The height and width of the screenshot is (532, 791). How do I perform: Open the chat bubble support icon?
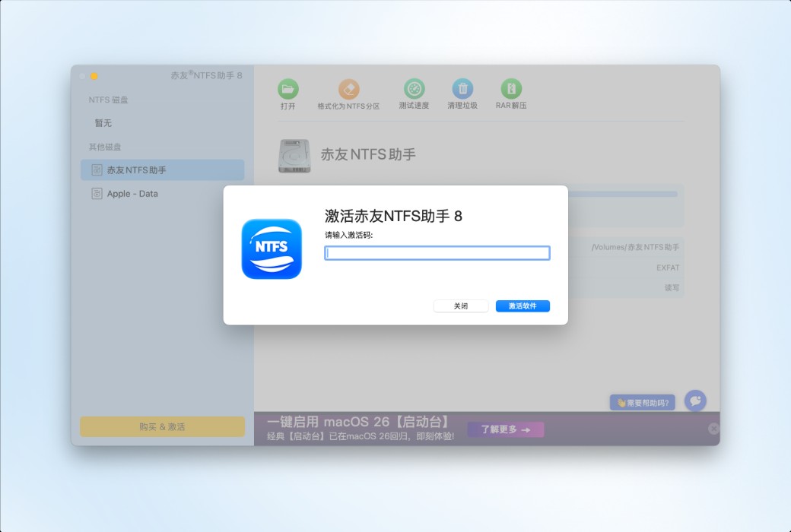point(695,401)
